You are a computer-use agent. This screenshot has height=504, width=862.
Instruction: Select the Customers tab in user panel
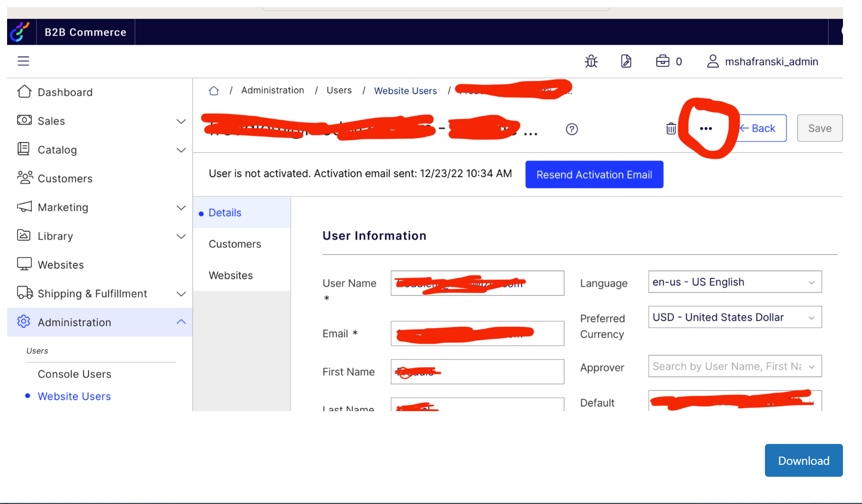click(x=242, y=244)
